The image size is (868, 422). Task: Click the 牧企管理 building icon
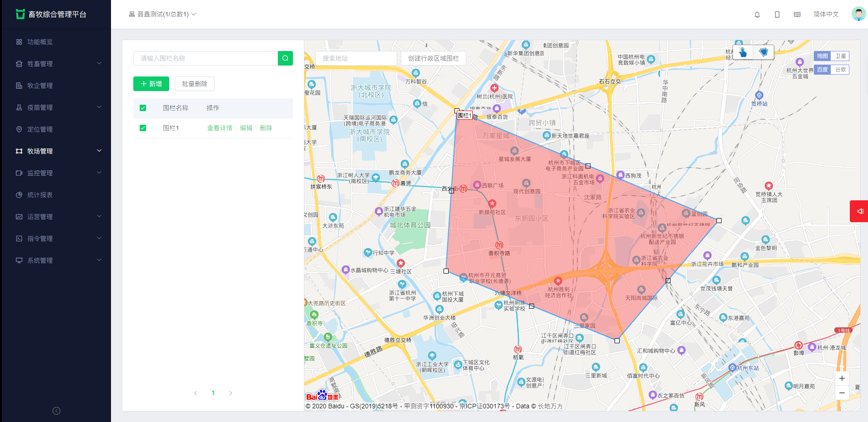(19, 86)
